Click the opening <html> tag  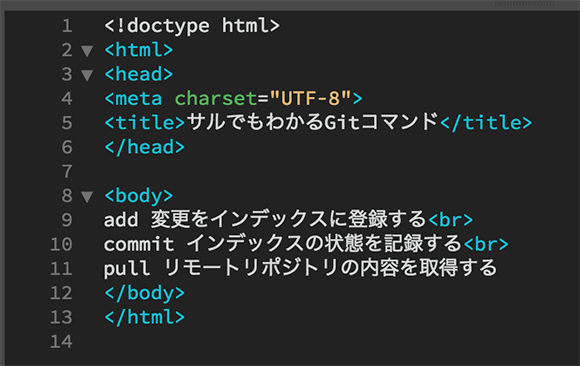pos(138,50)
